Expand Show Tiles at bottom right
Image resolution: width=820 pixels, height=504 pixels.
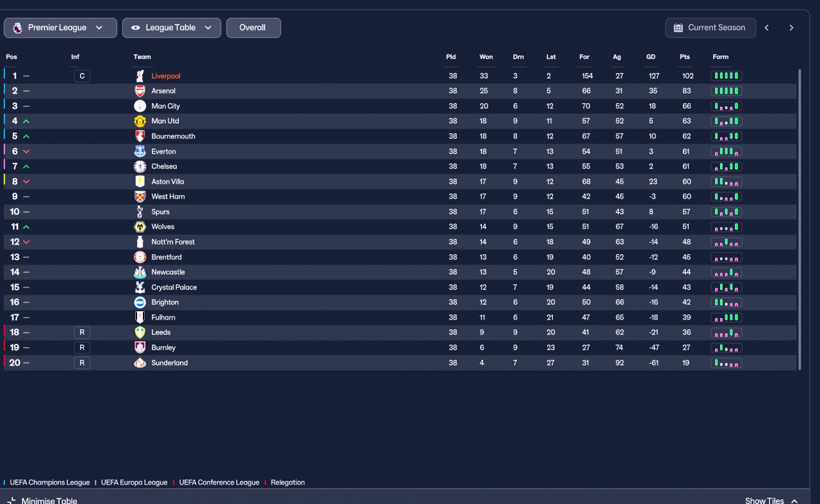point(771,501)
